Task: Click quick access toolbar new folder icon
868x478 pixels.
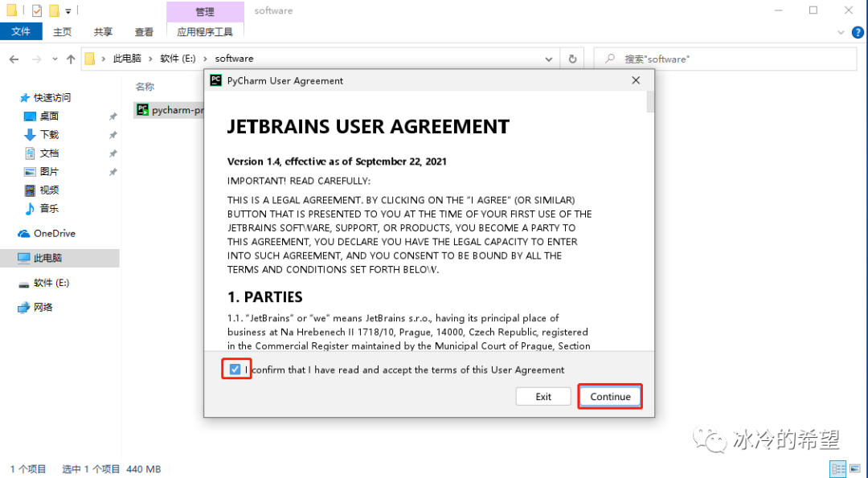Action: pos(54,10)
